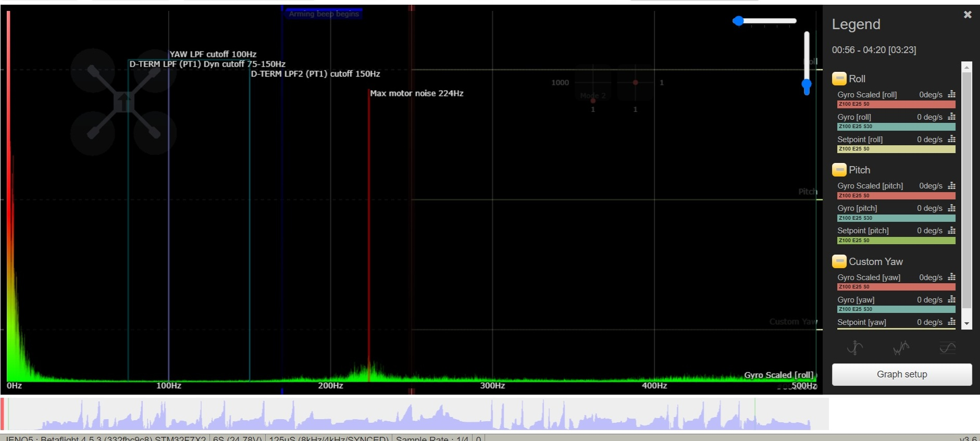The height and width of the screenshot is (441, 980).
Task: Click the legend scrollbar down arrow
Action: coord(966,323)
